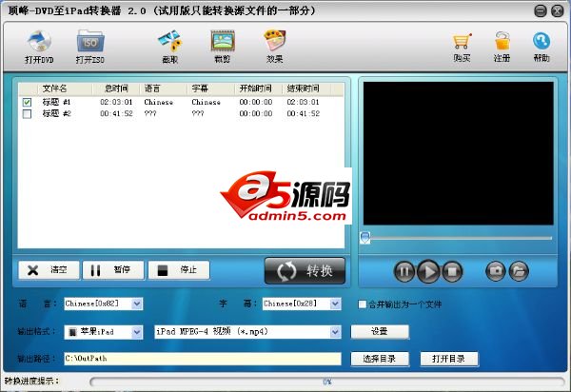This screenshot has height=392, width=571.
Task: Take a snapshot with the camera icon
Action: click(x=496, y=271)
